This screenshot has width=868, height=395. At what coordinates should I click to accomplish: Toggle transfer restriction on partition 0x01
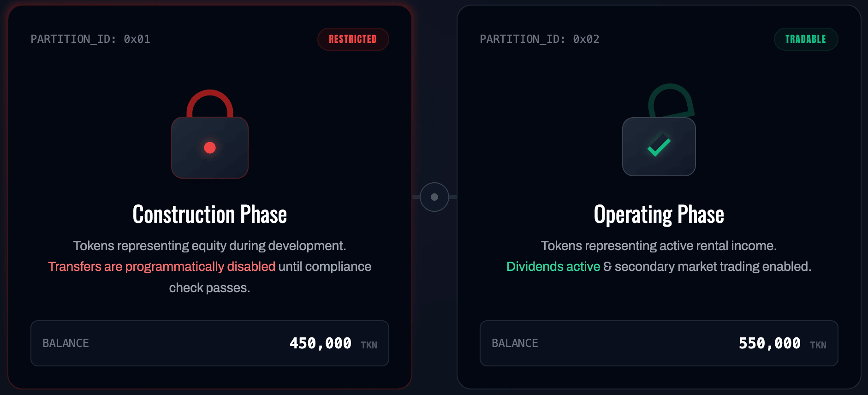[x=353, y=39]
